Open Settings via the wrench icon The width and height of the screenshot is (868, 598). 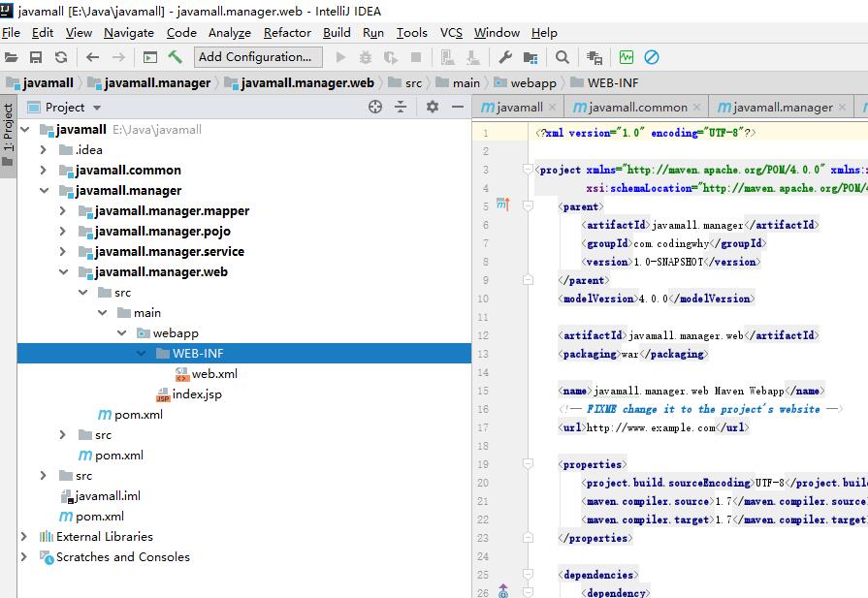pos(504,57)
